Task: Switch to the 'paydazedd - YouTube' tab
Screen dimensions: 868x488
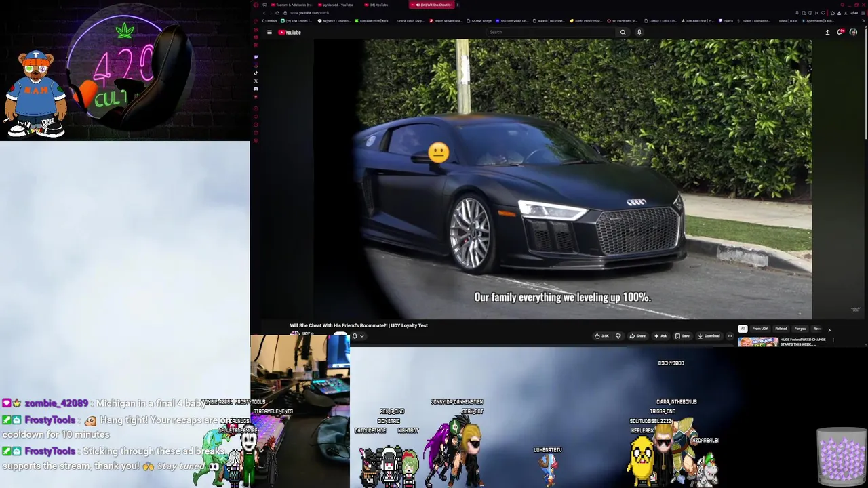Action: [x=336, y=5]
